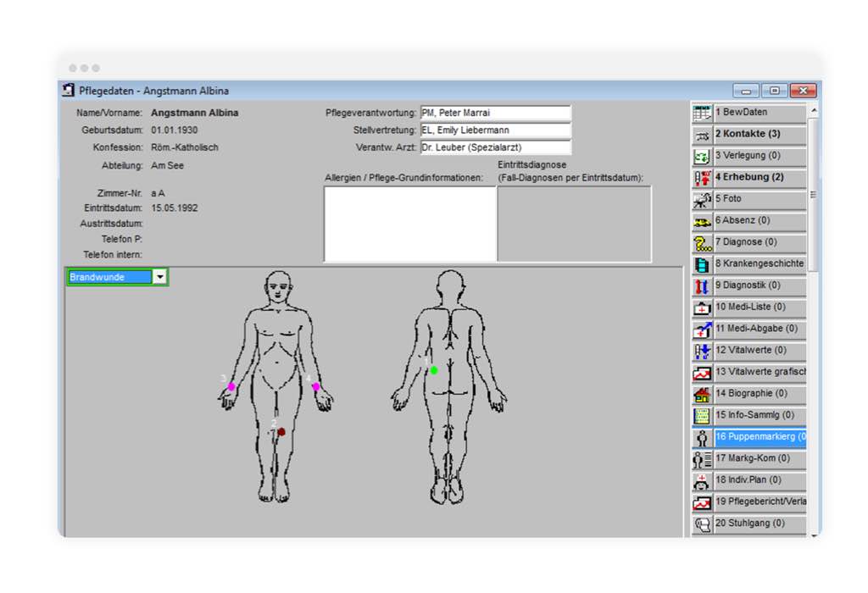Image resolution: width=868 pixels, height=593 pixels.
Task: Open the 10 Medi-Liste (0) button
Action: [x=759, y=307]
